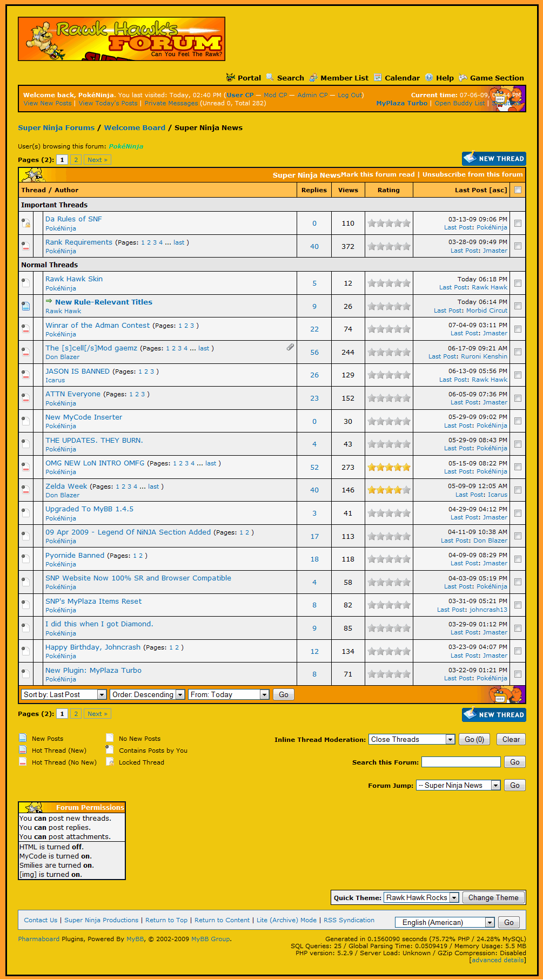The image size is (543, 980).
Task: Click the hot thread icon for Rank Requirements
Action: click(25, 246)
